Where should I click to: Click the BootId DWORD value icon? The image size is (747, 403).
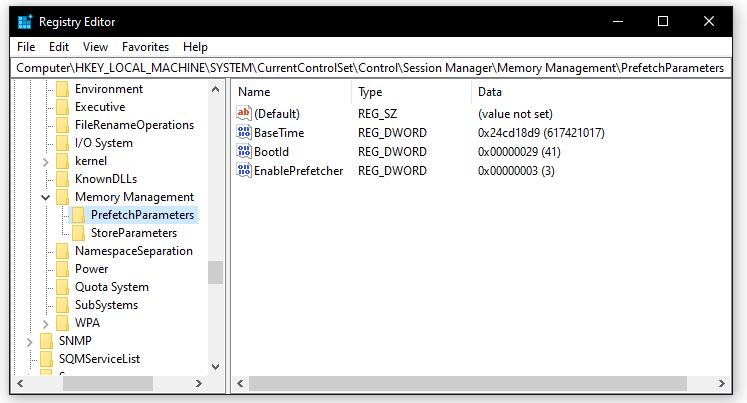click(243, 152)
